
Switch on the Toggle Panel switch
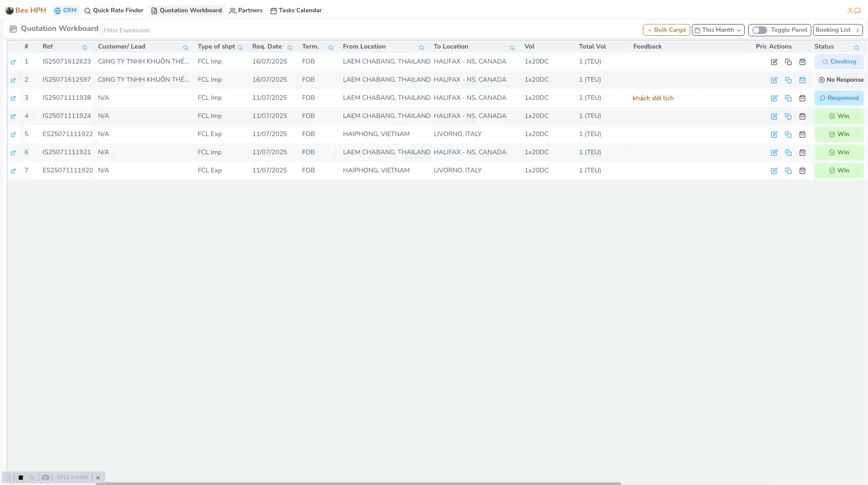760,30
